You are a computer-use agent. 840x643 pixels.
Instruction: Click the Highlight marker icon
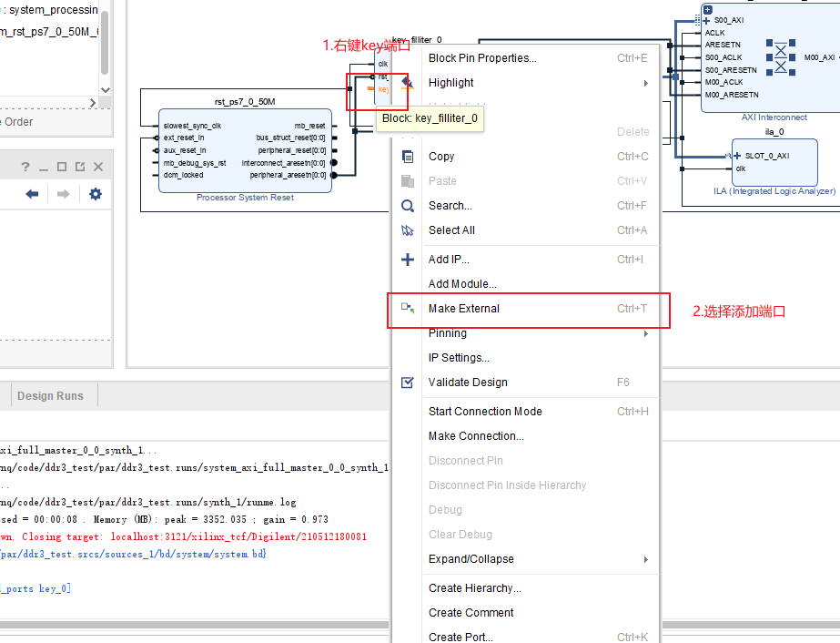pos(408,83)
